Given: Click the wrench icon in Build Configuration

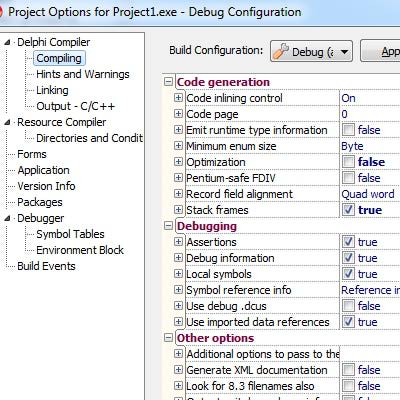Looking at the screenshot, I should point(280,51).
